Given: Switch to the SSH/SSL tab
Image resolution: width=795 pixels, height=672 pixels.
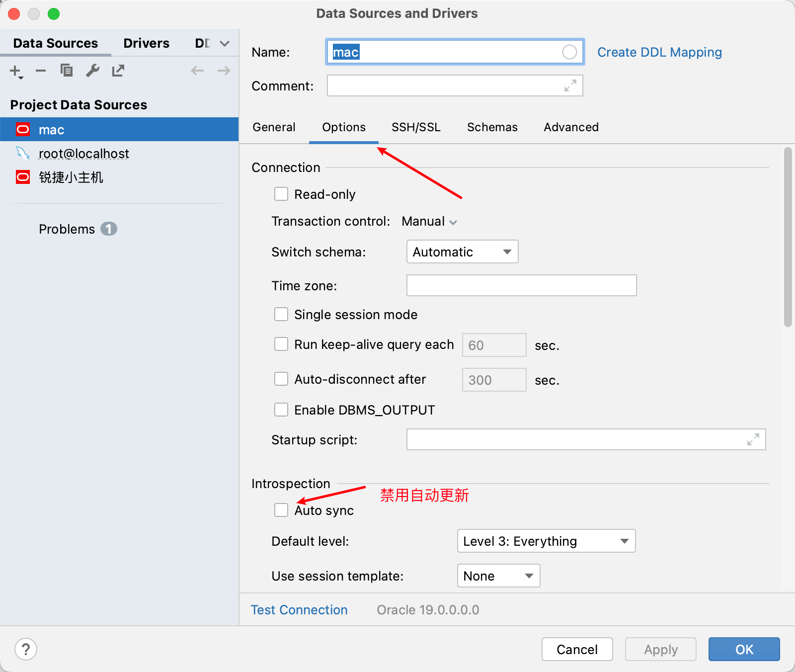Looking at the screenshot, I should pos(416,127).
